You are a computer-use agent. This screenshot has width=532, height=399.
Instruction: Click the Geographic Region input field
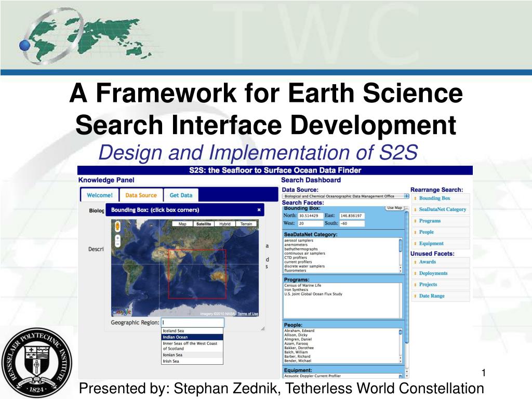click(x=192, y=322)
